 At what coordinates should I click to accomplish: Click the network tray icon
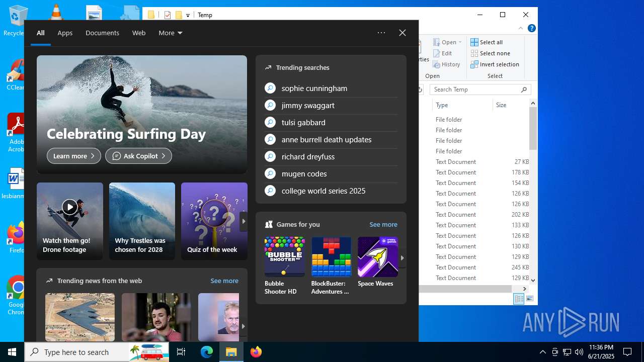pos(567,352)
